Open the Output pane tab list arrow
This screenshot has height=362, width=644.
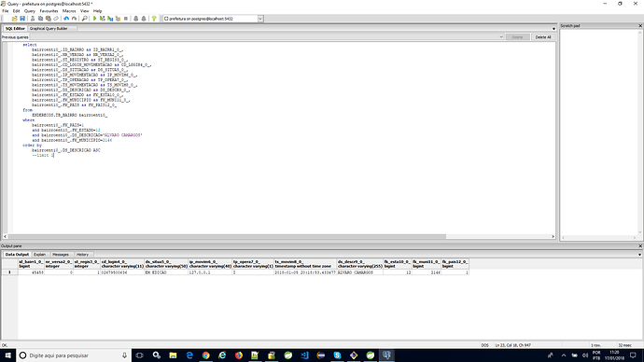coord(639,255)
